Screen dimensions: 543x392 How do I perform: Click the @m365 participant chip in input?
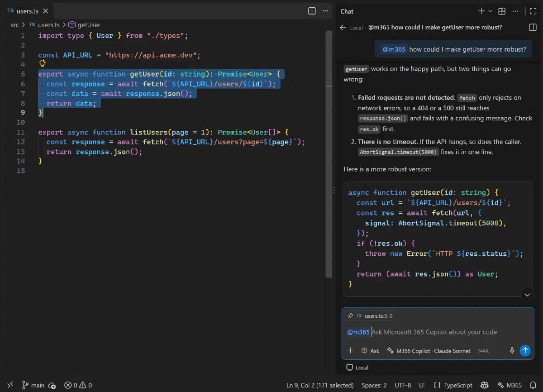click(358, 332)
